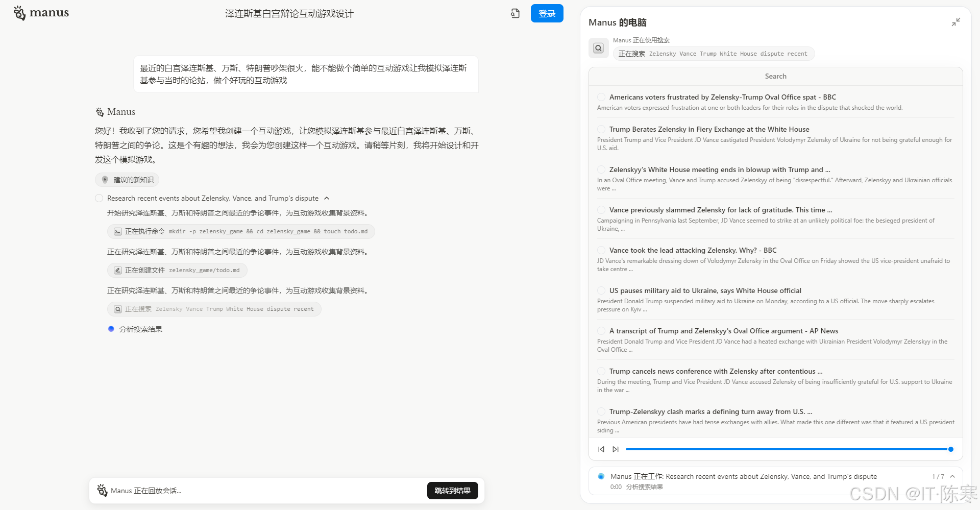Skip to next replay step
This screenshot has height=510, width=980.
pos(616,449)
